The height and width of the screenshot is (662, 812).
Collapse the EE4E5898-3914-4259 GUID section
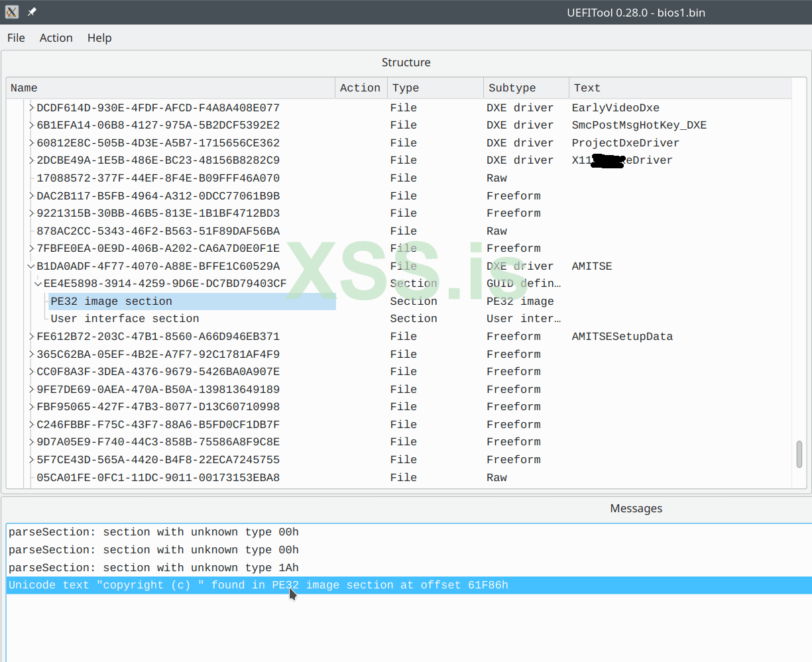pos(38,284)
